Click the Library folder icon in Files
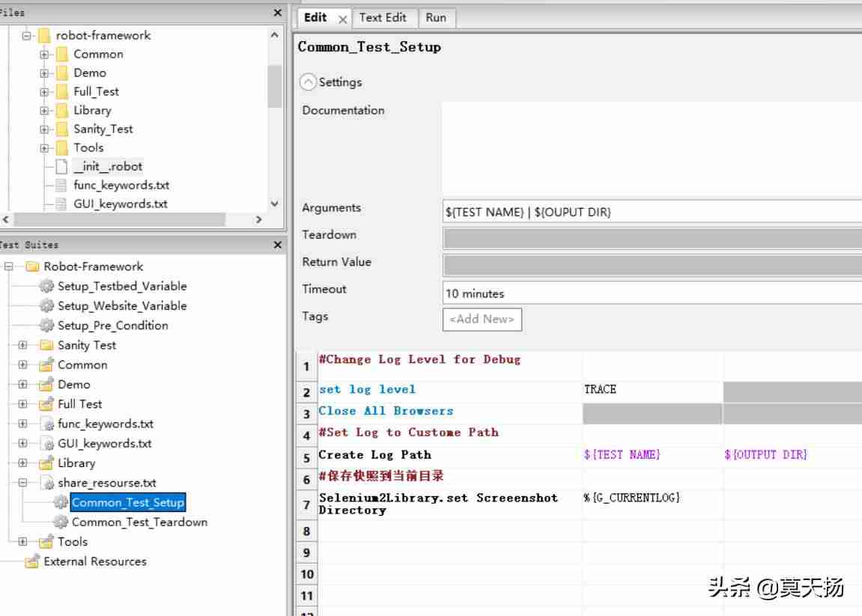 tap(62, 111)
